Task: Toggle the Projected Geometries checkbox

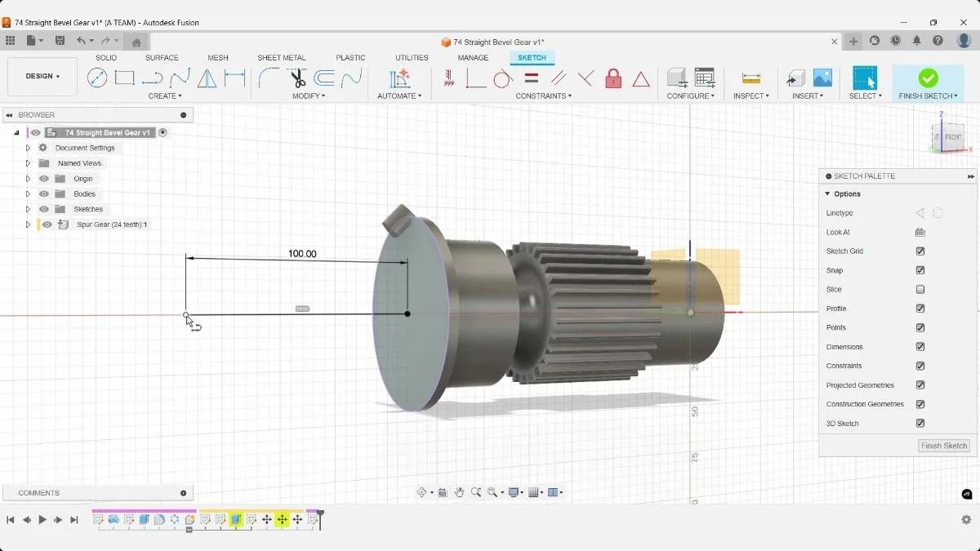Action: pos(920,385)
